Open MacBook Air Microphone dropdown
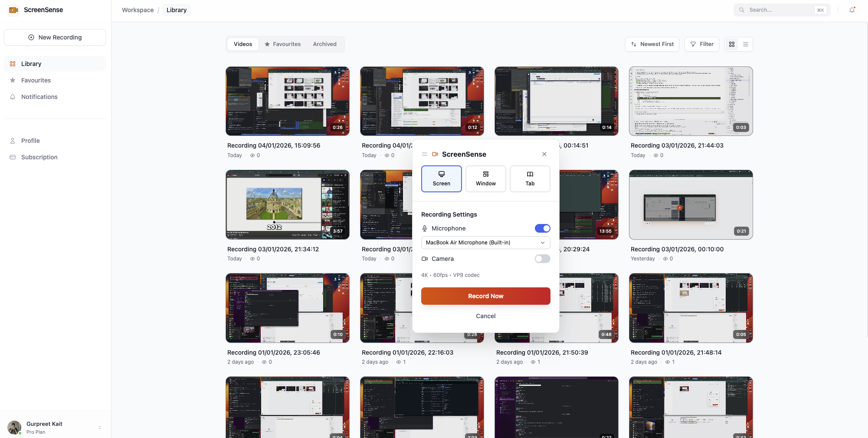 [485, 243]
